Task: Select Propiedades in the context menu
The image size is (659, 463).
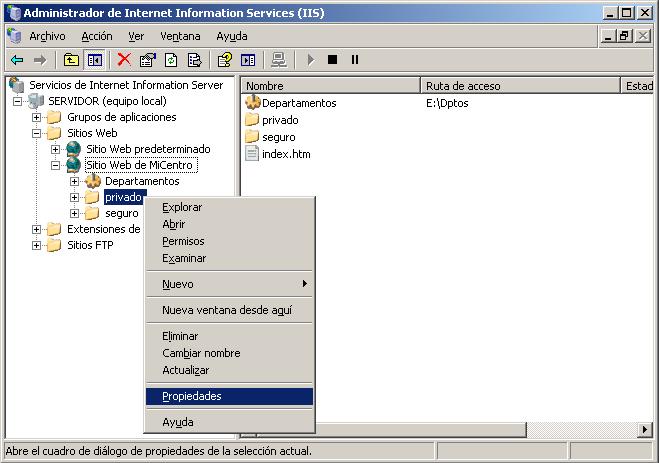Action: [192, 396]
